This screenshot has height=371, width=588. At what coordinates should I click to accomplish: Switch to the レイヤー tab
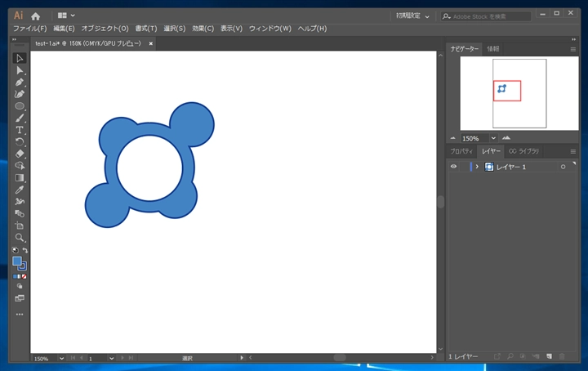tap(492, 151)
